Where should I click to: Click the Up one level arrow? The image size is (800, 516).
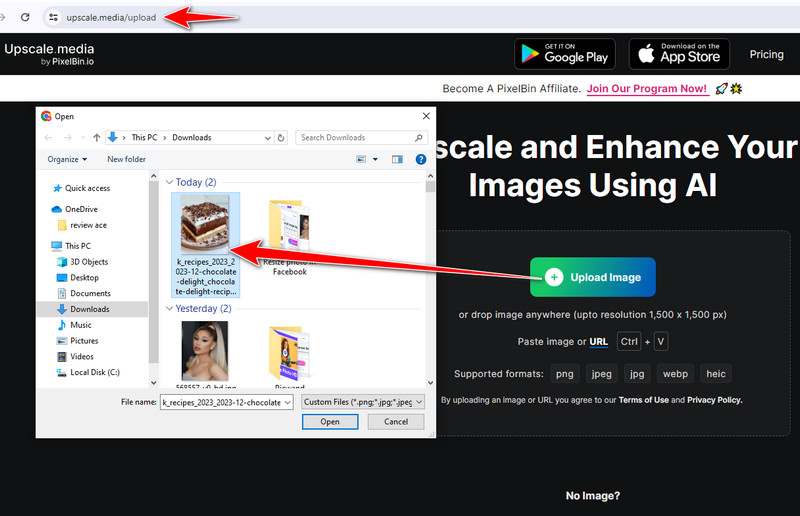96,137
